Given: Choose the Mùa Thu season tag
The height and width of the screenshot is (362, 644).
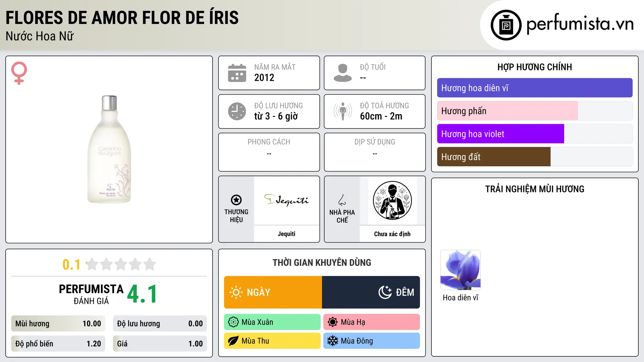Looking at the screenshot, I should tap(272, 341).
